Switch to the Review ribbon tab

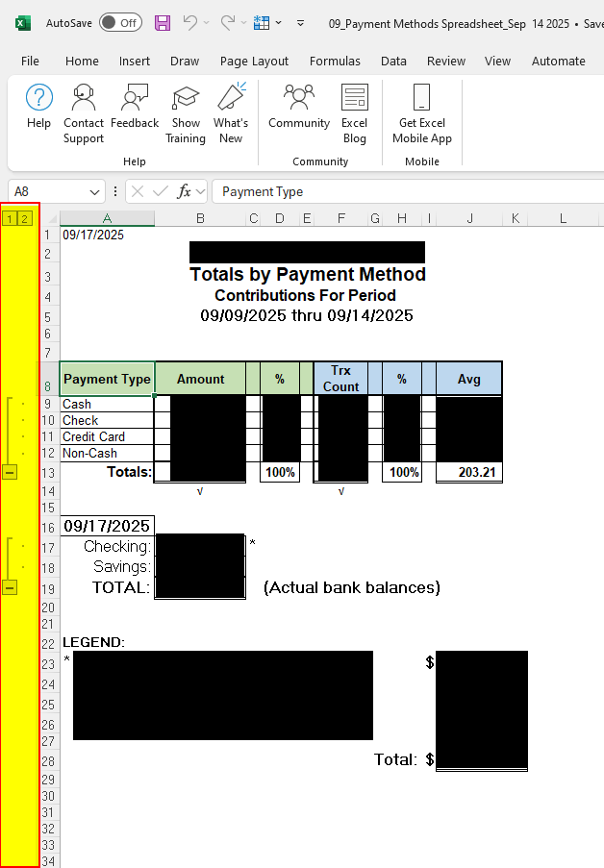click(446, 61)
